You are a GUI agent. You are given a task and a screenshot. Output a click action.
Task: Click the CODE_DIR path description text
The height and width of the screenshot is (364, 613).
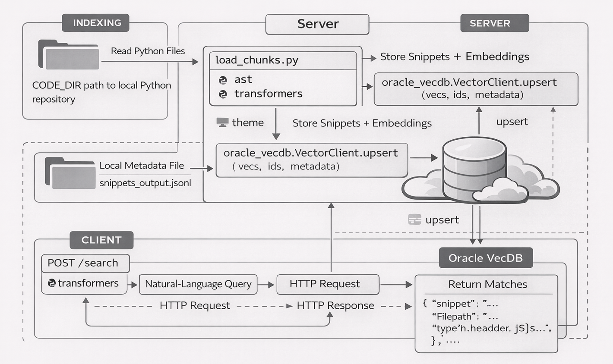pyautogui.click(x=101, y=92)
